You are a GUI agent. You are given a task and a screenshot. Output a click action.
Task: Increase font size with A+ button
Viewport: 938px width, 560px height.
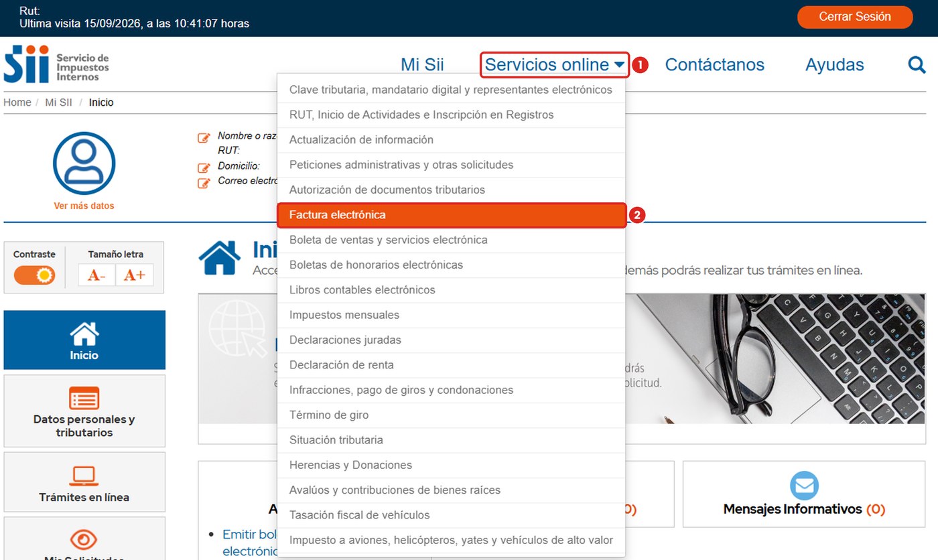coord(135,275)
